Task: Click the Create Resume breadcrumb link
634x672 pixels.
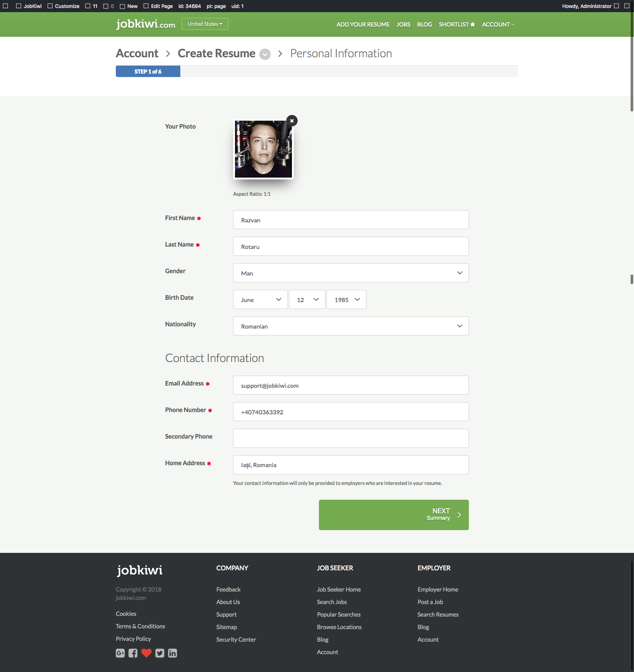Action: coord(216,54)
